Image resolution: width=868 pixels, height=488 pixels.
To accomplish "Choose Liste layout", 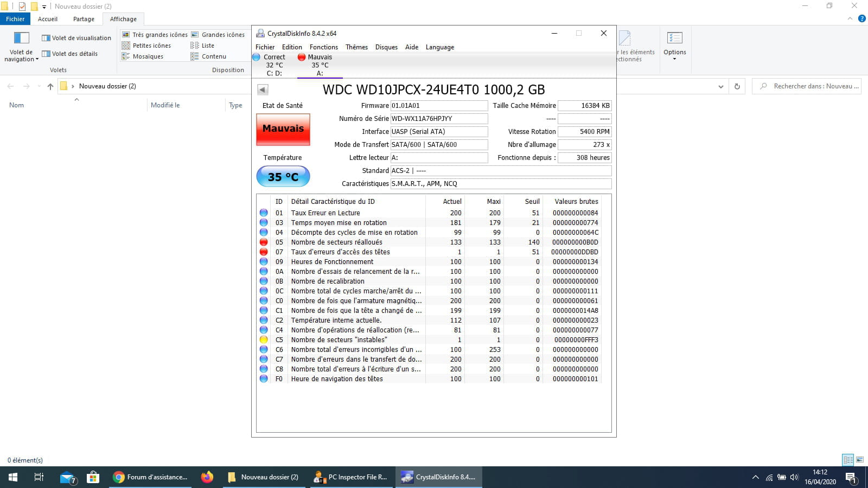I will [x=202, y=46].
